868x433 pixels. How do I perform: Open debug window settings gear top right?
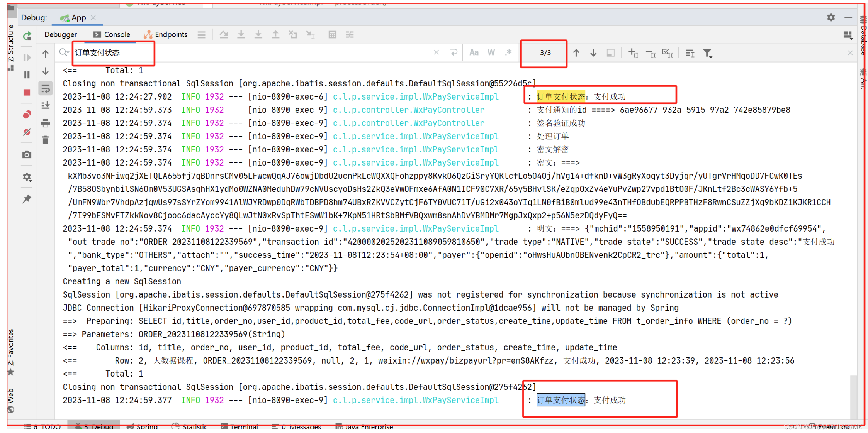pos(831,17)
